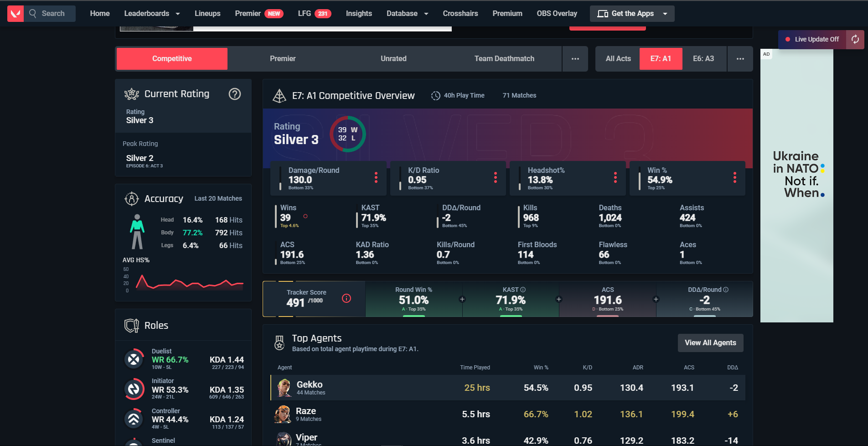Click the refresh icon next to Live Update
The width and height of the screenshot is (868, 446).
pyautogui.click(x=855, y=40)
